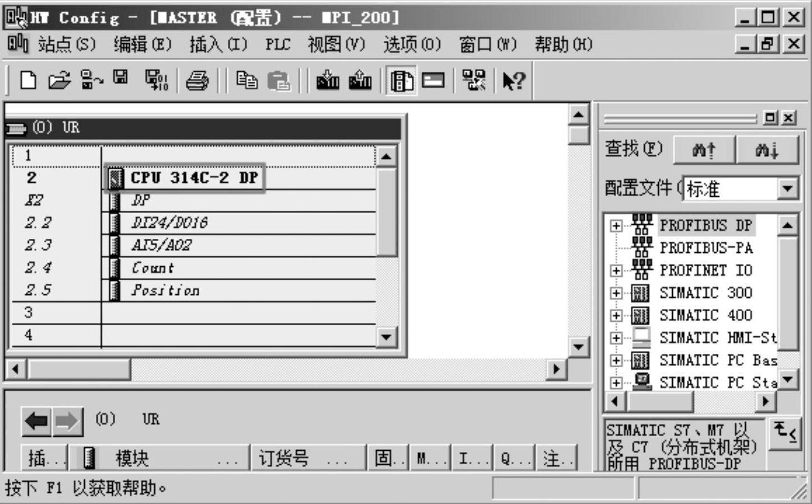
Task: Click the forward arrow in the detail pane
Action: tap(68, 422)
